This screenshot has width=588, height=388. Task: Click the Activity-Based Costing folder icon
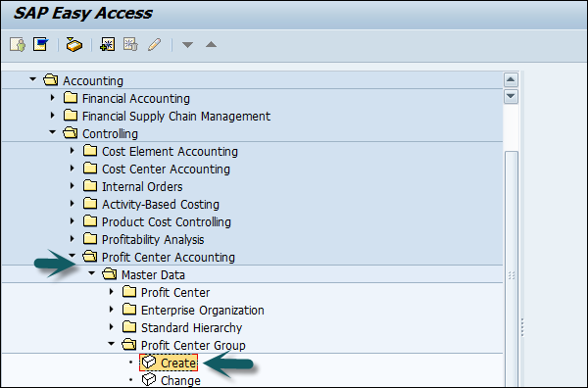(x=90, y=204)
